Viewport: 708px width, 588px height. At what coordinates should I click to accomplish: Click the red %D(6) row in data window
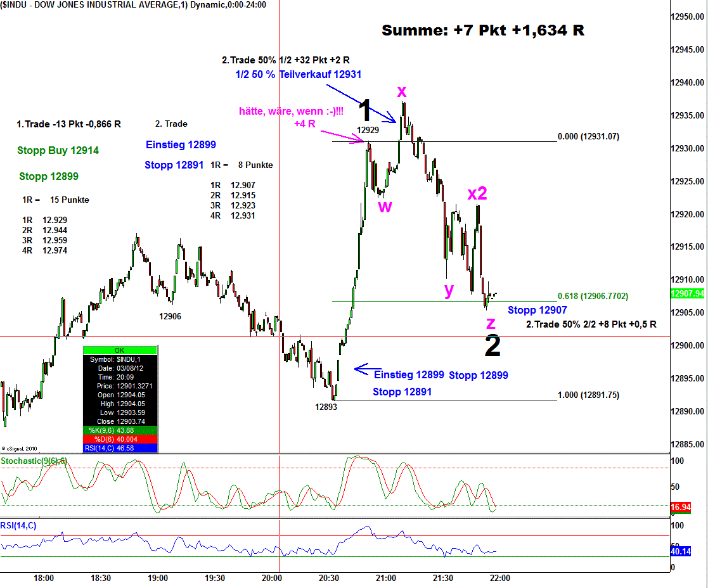tap(120, 439)
